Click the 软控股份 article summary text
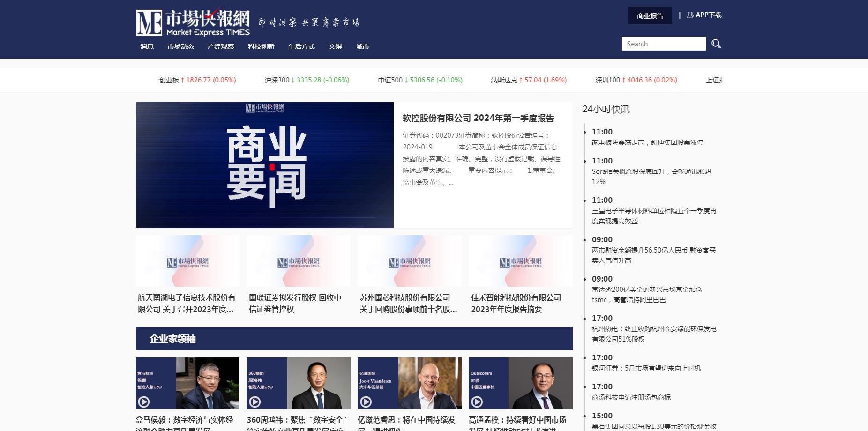The height and width of the screenshot is (431, 868). click(482, 159)
